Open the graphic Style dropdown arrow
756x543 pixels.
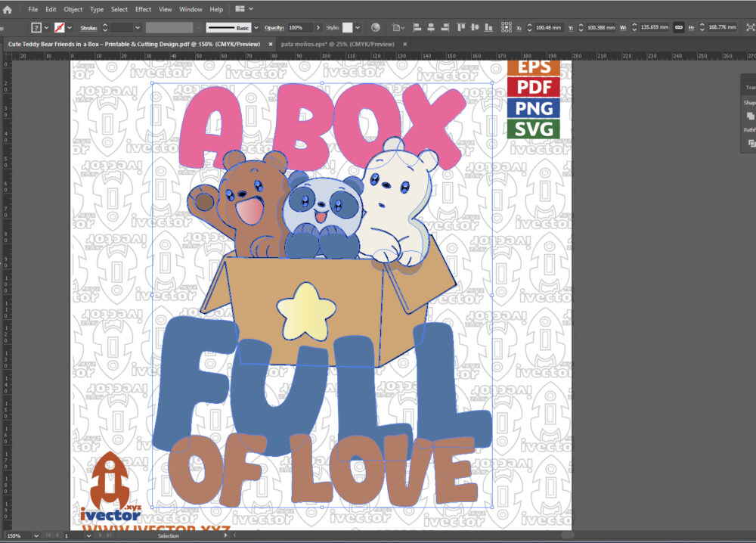(x=358, y=28)
